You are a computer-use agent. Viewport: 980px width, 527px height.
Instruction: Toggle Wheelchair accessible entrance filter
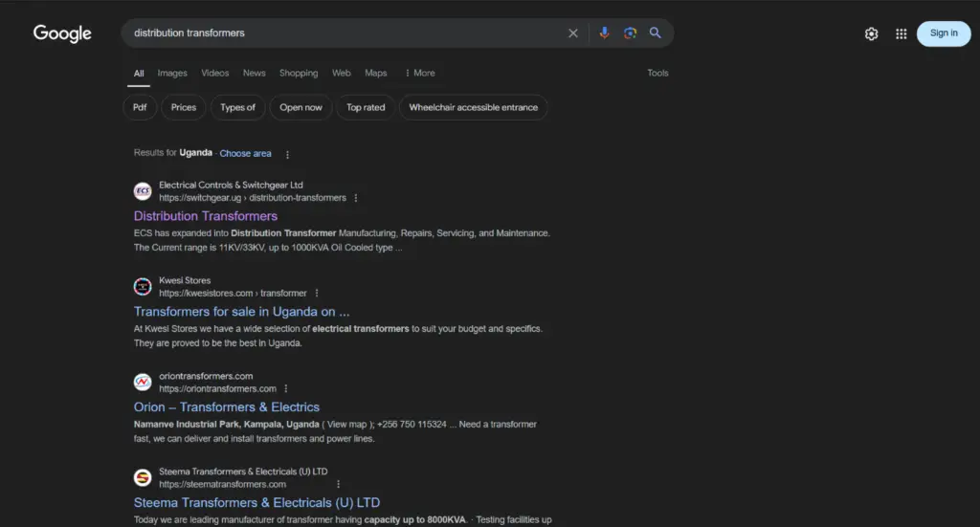click(473, 107)
